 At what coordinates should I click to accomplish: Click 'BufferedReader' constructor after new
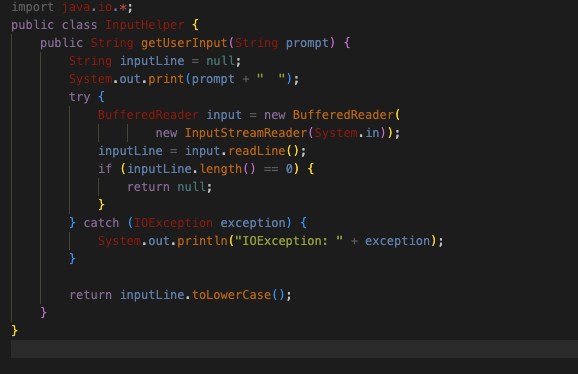tap(343, 115)
